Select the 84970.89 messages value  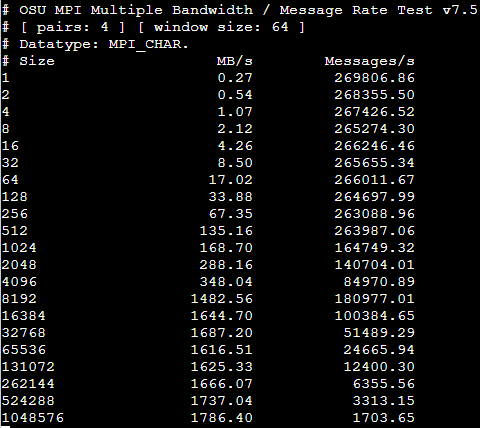pyautogui.click(x=379, y=282)
